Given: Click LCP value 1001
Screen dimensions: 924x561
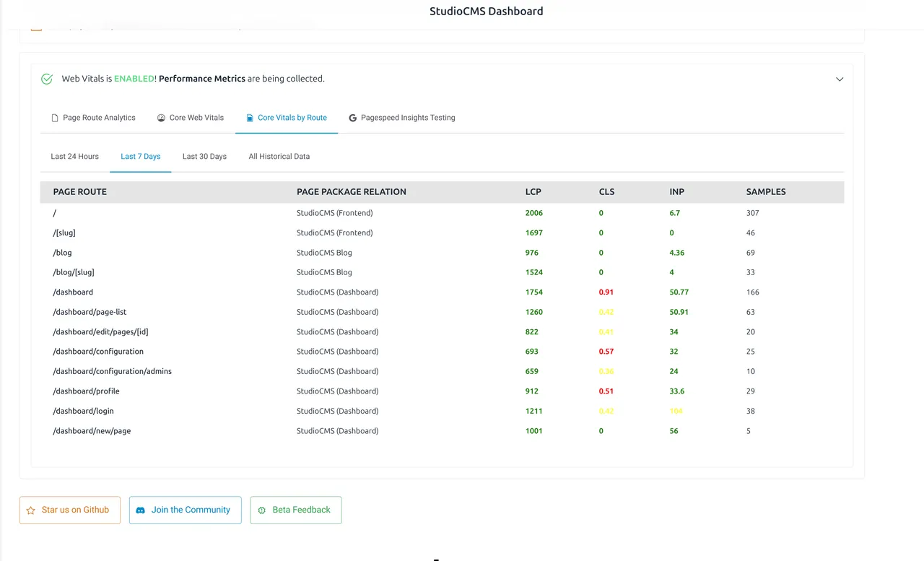Looking at the screenshot, I should (534, 431).
